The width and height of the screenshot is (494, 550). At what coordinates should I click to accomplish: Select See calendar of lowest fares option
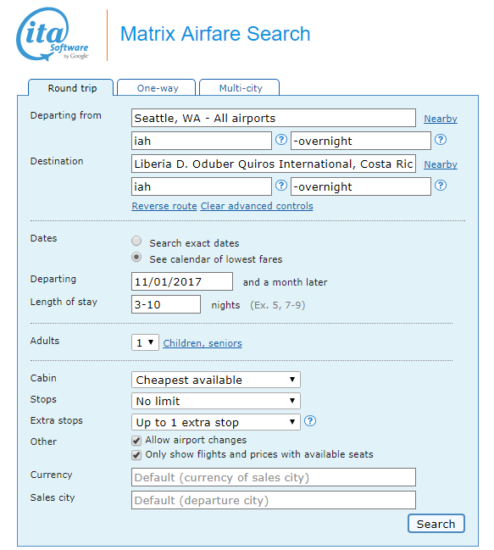136,257
